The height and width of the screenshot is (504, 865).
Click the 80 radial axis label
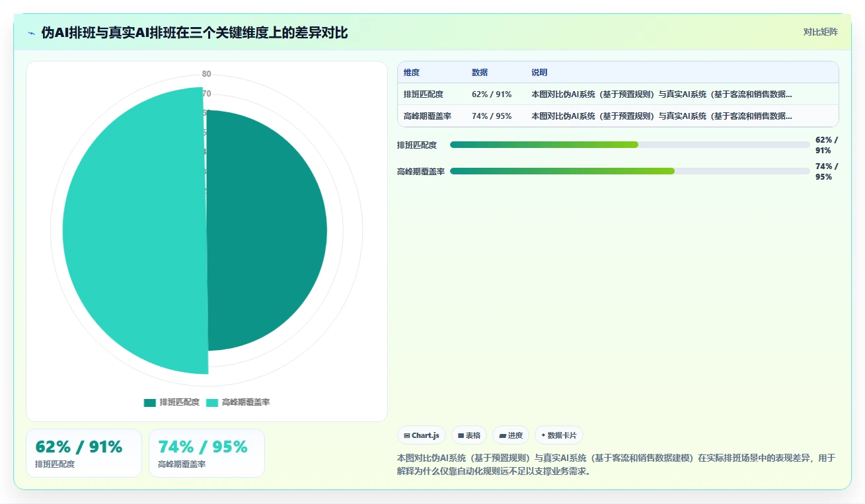click(207, 74)
